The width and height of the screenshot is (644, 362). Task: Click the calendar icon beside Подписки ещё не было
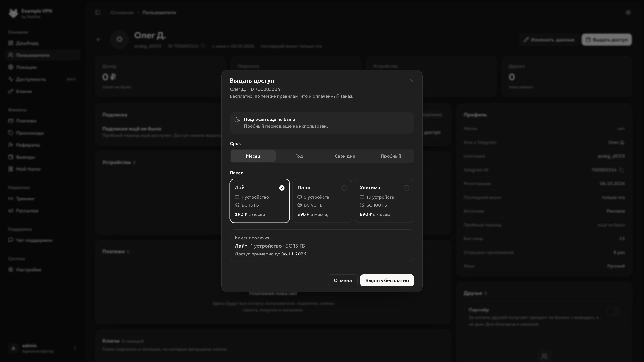[x=237, y=120]
